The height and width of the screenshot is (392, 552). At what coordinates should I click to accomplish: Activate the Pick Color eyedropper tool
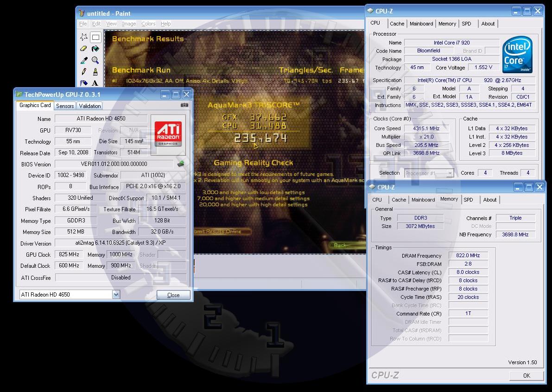pyautogui.click(x=84, y=60)
